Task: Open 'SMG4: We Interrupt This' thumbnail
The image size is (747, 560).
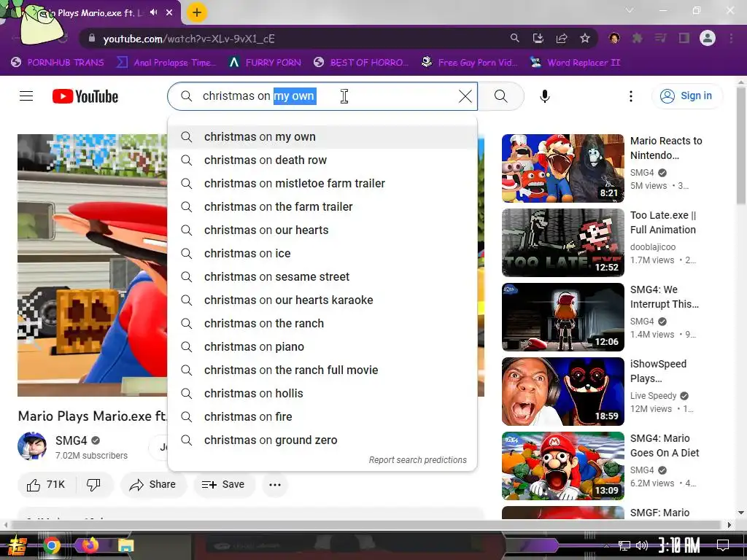Action: (x=562, y=317)
